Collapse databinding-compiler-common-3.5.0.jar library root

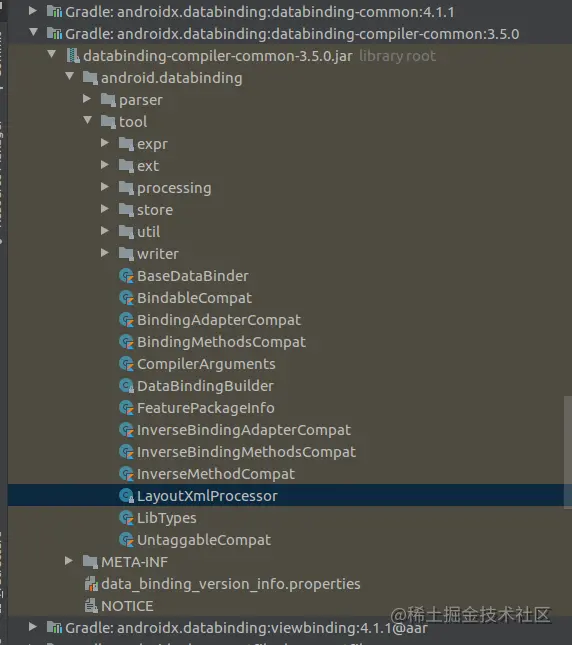click(51, 54)
